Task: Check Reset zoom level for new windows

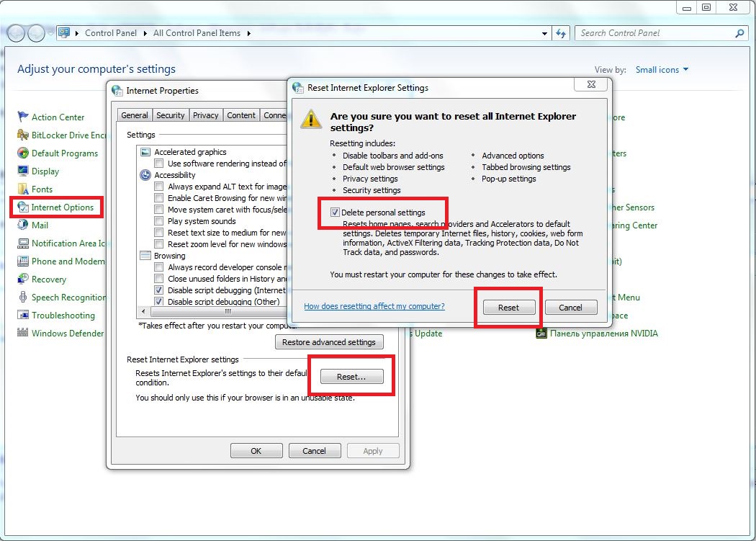Action: pos(158,244)
